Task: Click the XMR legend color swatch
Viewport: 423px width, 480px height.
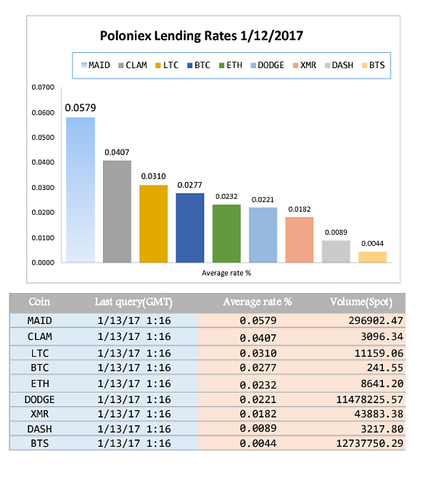Action: point(295,65)
